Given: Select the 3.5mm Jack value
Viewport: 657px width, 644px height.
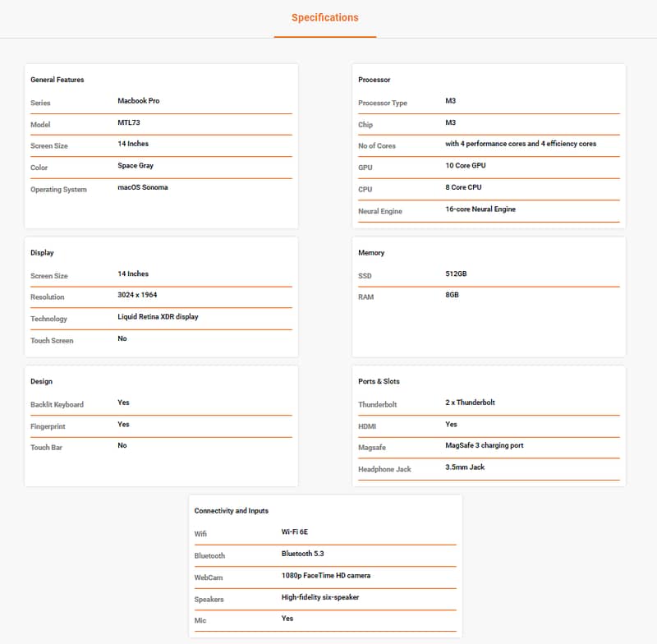Looking at the screenshot, I should (465, 467).
